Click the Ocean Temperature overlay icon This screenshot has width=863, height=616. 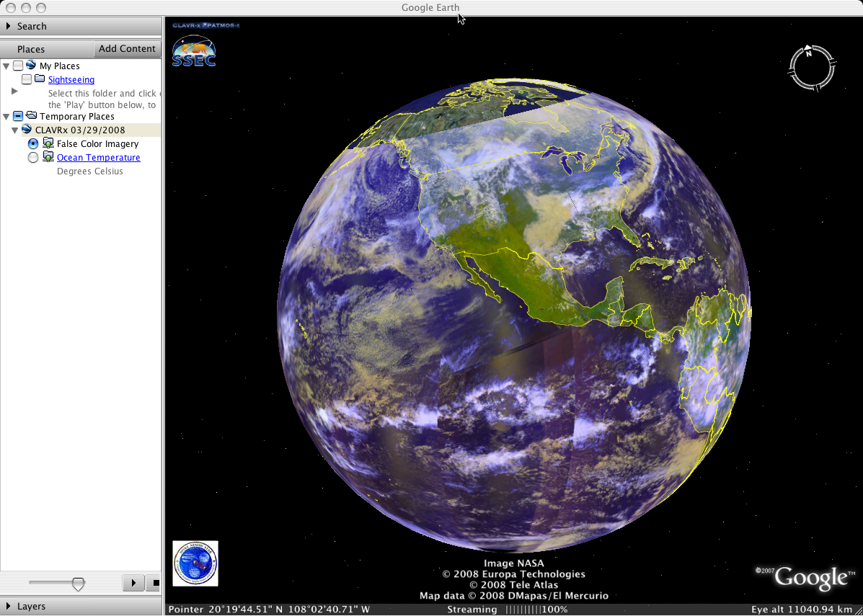click(x=48, y=157)
